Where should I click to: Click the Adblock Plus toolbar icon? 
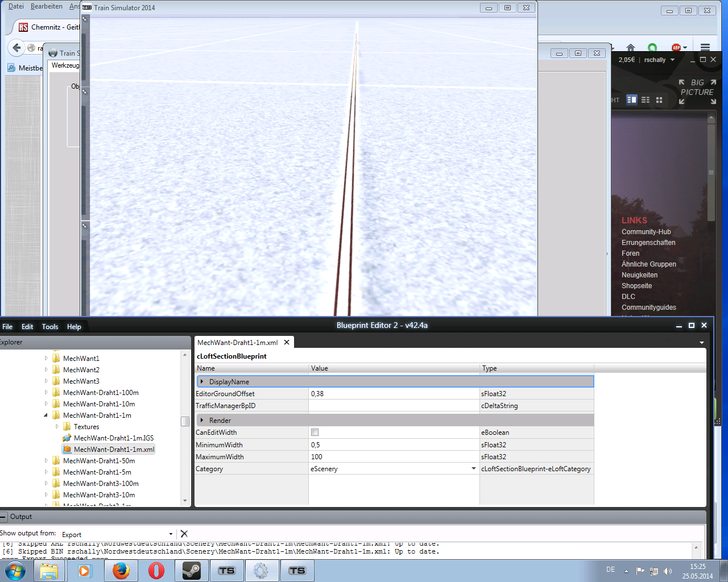[x=676, y=48]
